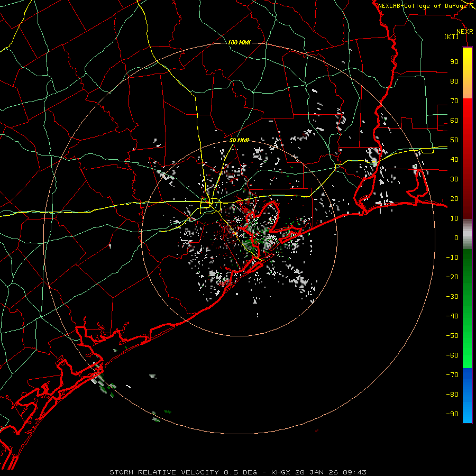Click the 0.5 DEG elevation text

[241, 472]
